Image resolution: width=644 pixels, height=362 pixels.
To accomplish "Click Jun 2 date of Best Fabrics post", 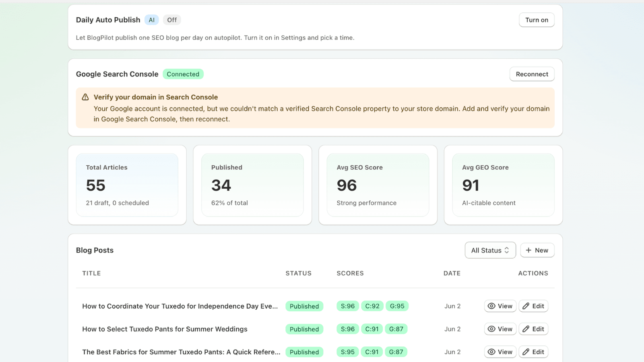I will click(x=452, y=352).
